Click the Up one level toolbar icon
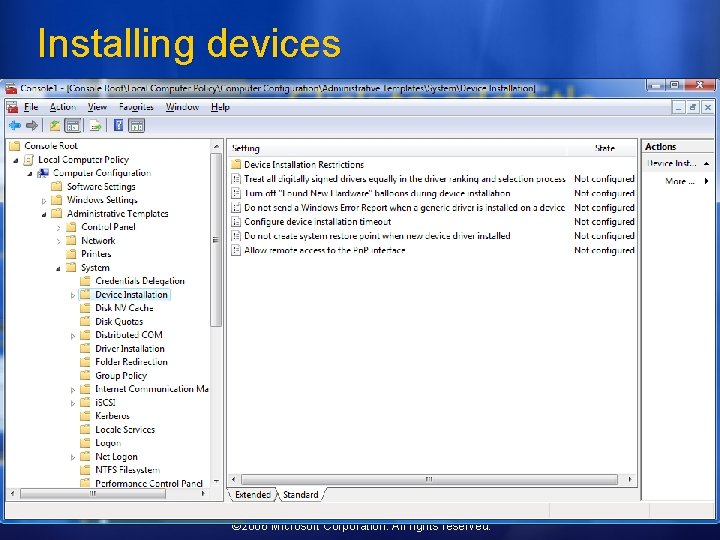This screenshot has height=540, width=720. pos(55,125)
